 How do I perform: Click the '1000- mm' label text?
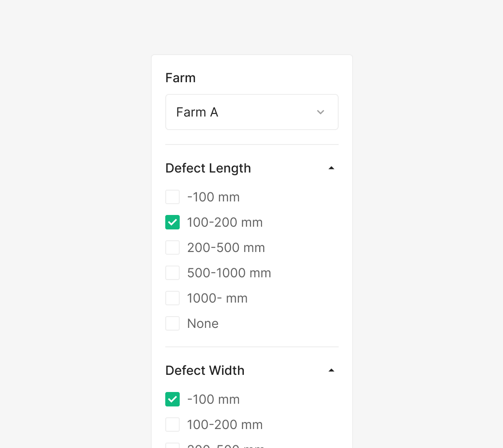tap(217, 298)
